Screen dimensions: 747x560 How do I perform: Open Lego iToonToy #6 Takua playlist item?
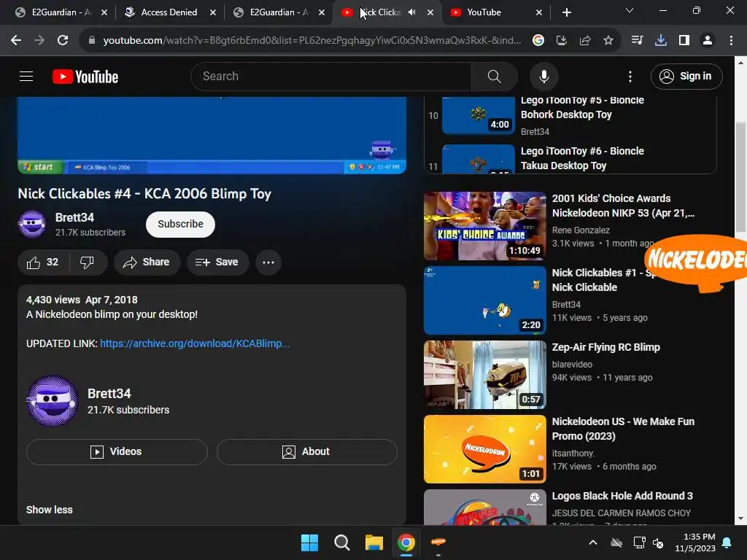tap(570, 158)
